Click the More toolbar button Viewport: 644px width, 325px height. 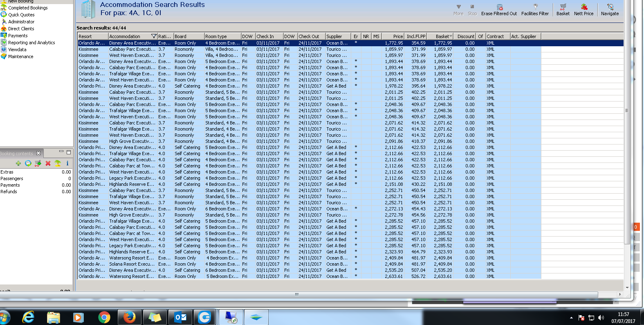pos(458,10)
